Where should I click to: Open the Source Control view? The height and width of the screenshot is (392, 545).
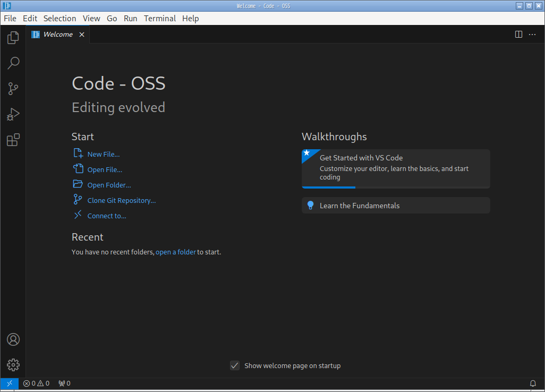point(13,89)
